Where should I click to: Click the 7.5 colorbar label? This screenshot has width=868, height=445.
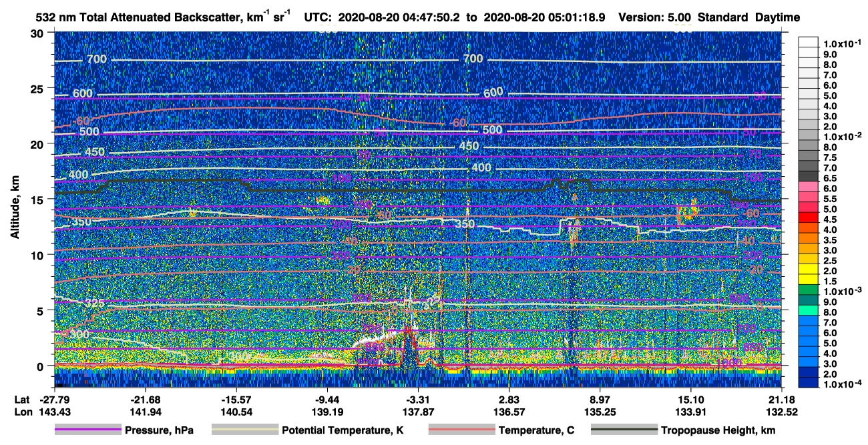(830, 157)
